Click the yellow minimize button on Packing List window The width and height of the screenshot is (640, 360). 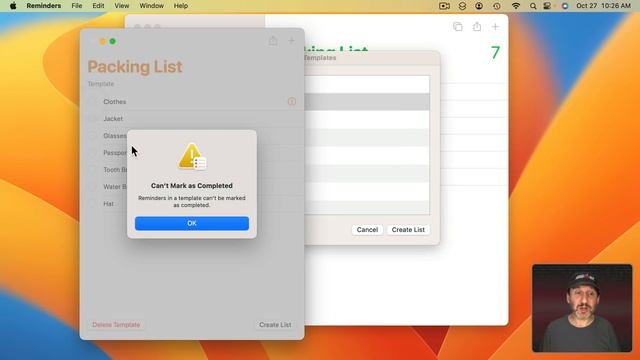coord(102,41)
